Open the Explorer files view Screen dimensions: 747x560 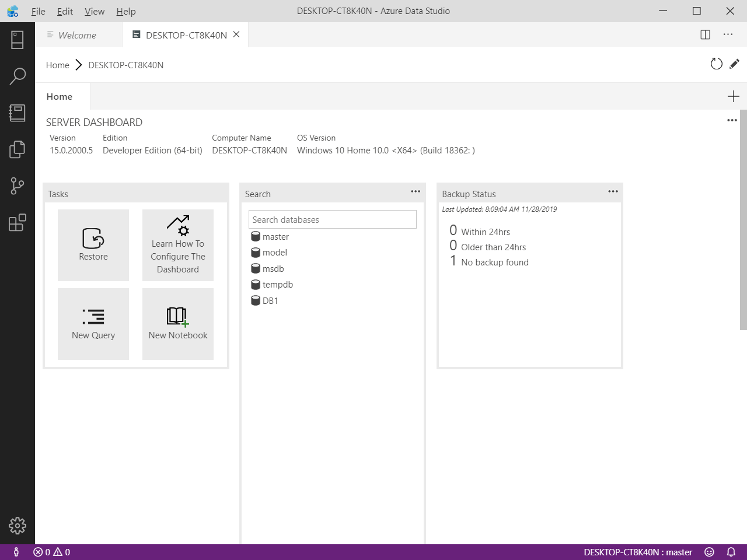18,149
